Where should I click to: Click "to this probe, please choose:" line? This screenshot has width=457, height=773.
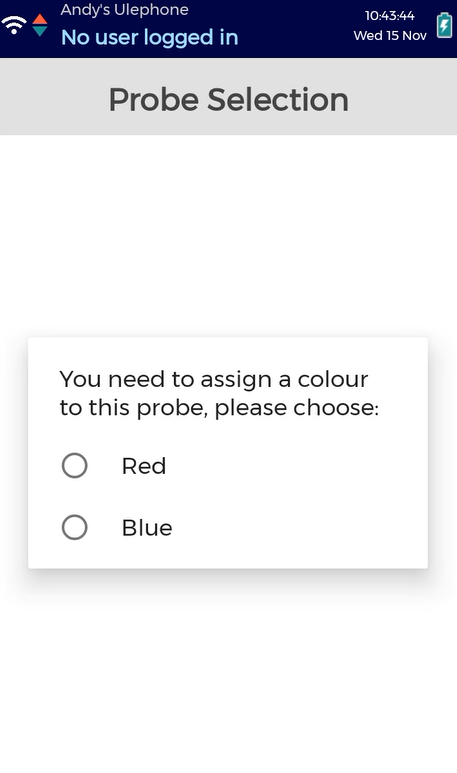pos(219,408)
